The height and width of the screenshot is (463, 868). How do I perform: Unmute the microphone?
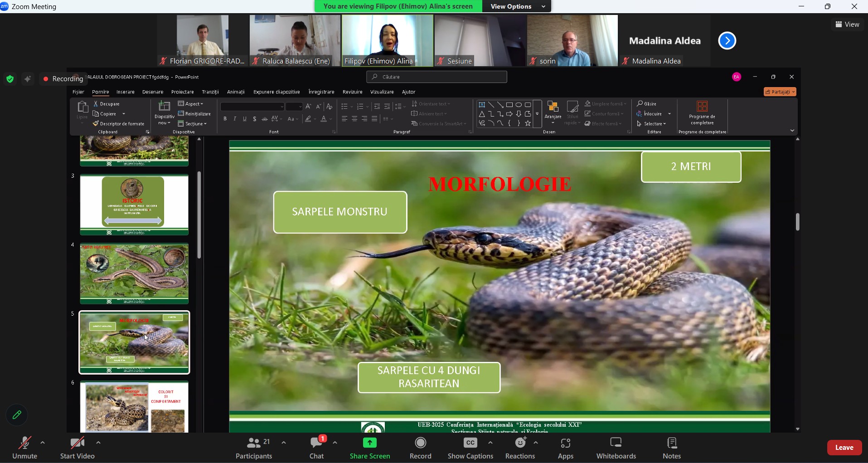coord(24,448)
